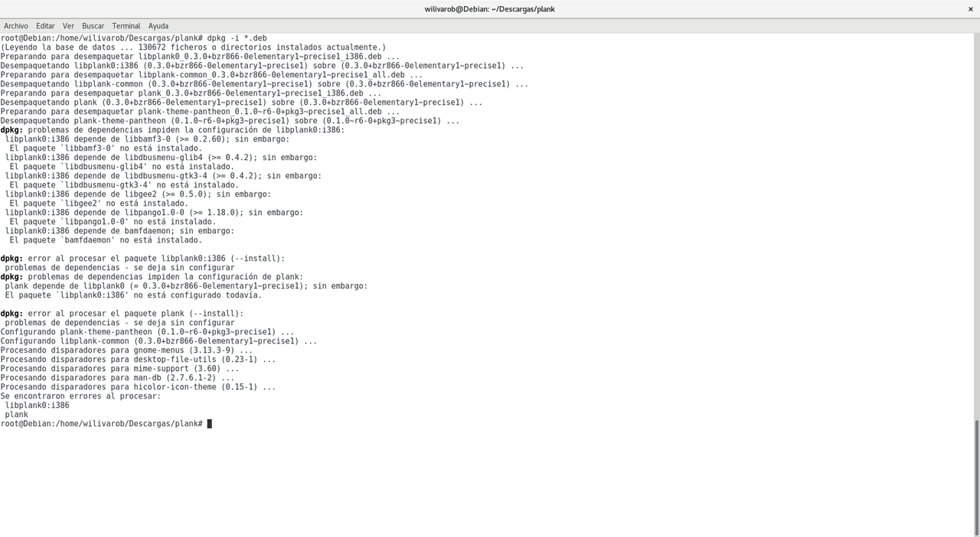
Task: Click 'dpkg: error al procesar el paquete plank (--install):'
Action: tap(122, 314)
